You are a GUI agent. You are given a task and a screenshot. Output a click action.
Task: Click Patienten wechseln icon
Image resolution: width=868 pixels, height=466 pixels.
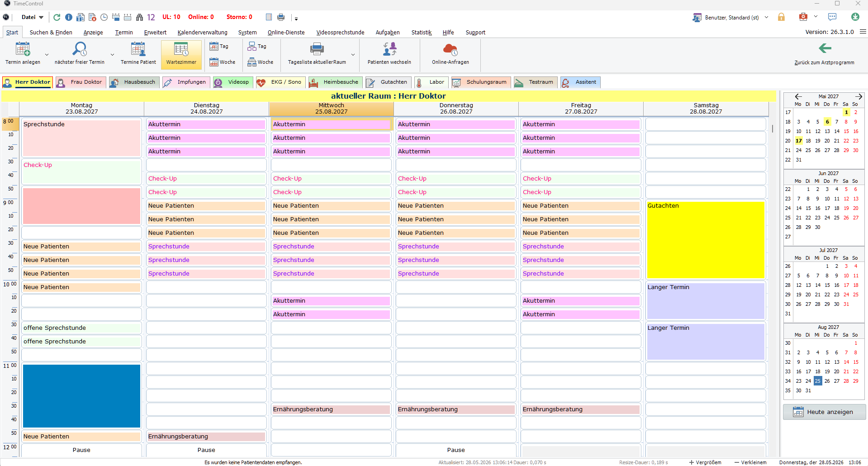(389, 49)
